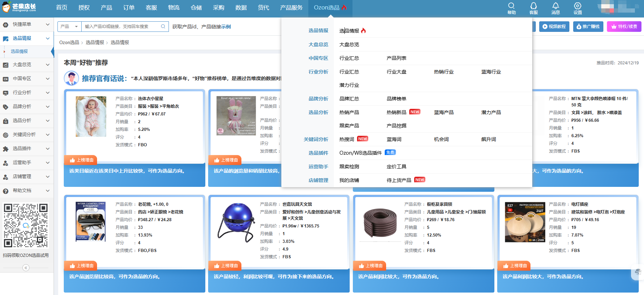Select 热销产品 in the dropdown menu
Image resolution: width=644 pixels, height=295 pixels.
click(349, 112)
